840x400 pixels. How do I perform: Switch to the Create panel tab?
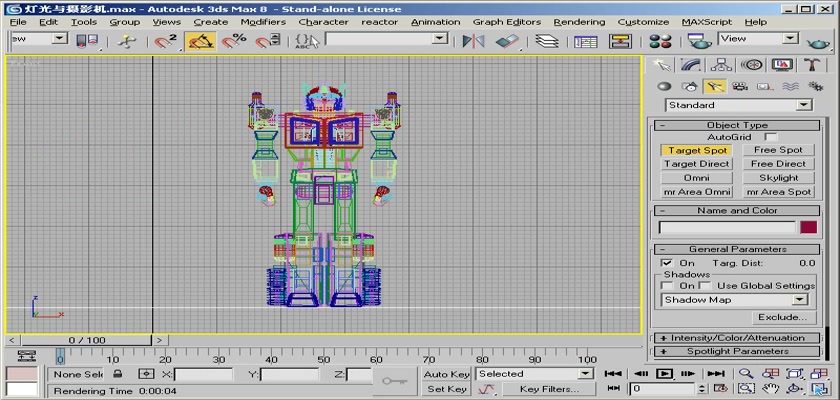(662, 65)
